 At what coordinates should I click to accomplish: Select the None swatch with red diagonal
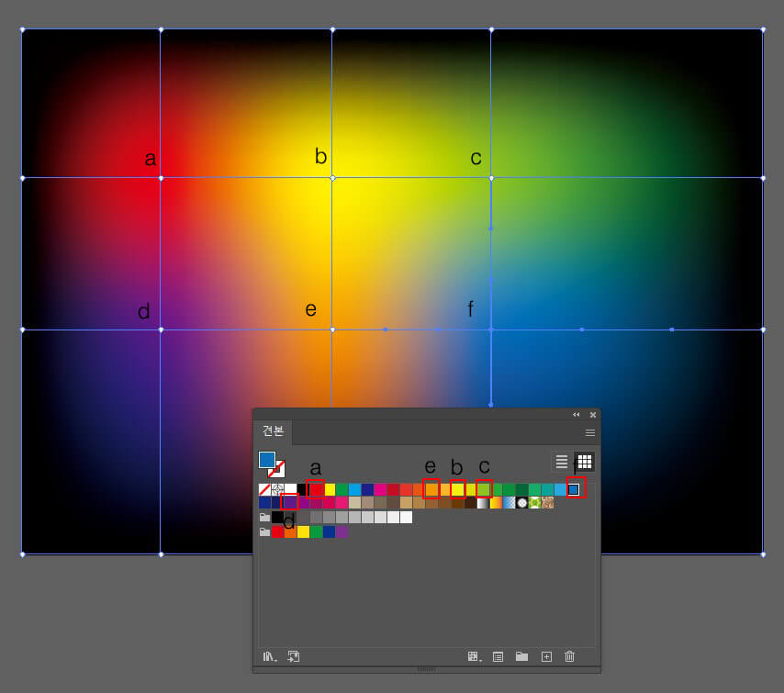[264, 489]
